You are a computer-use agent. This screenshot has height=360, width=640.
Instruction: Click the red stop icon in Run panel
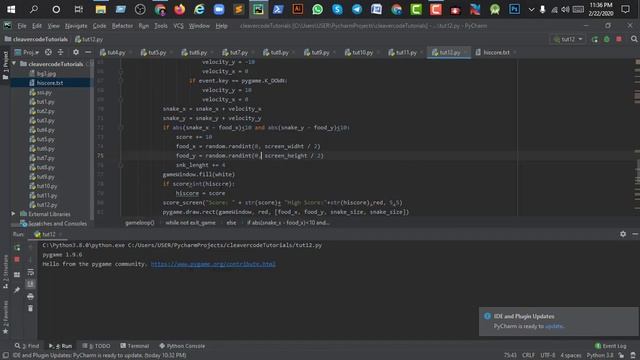17,260
